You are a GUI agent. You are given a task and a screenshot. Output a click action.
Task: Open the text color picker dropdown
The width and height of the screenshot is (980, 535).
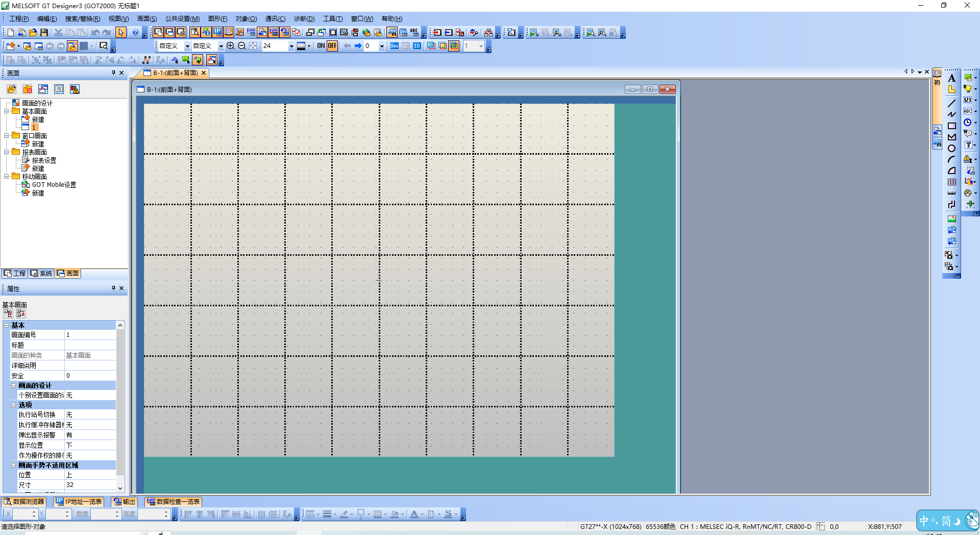pos(422,515)
